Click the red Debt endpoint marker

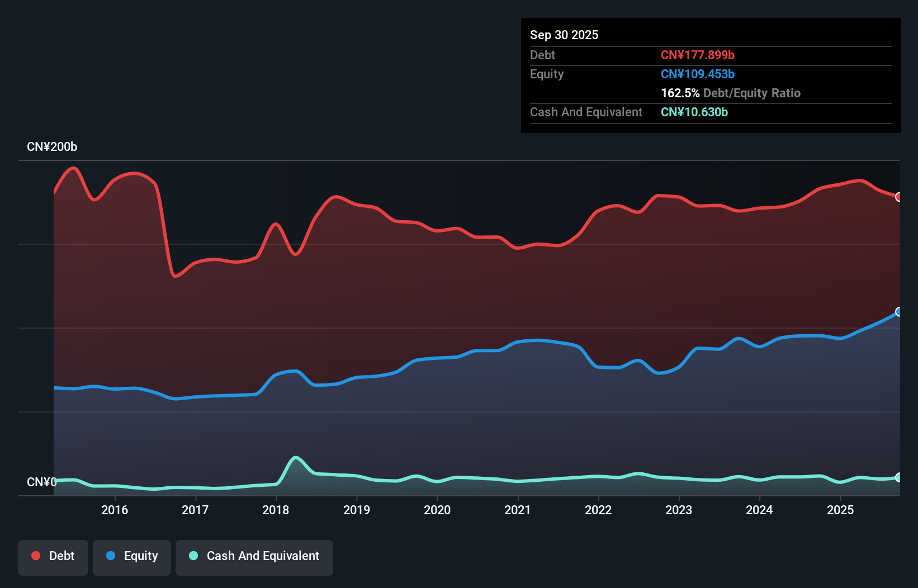click(x=899, y=197)
